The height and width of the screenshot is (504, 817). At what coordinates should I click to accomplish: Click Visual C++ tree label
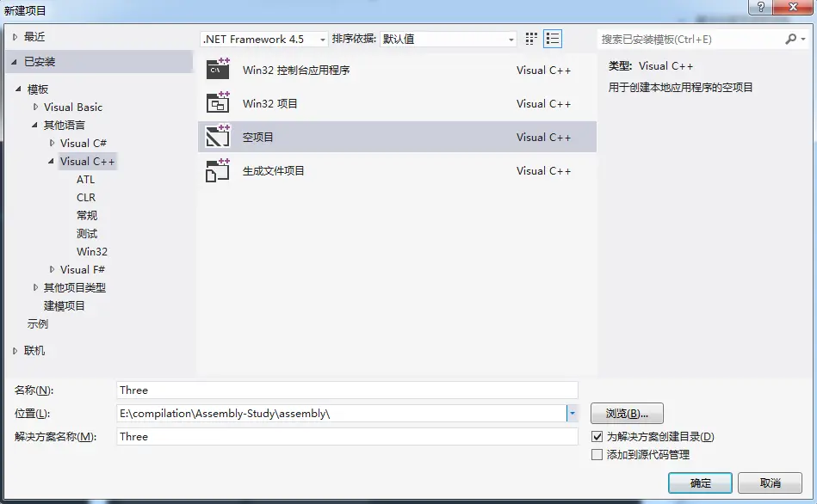87,162
